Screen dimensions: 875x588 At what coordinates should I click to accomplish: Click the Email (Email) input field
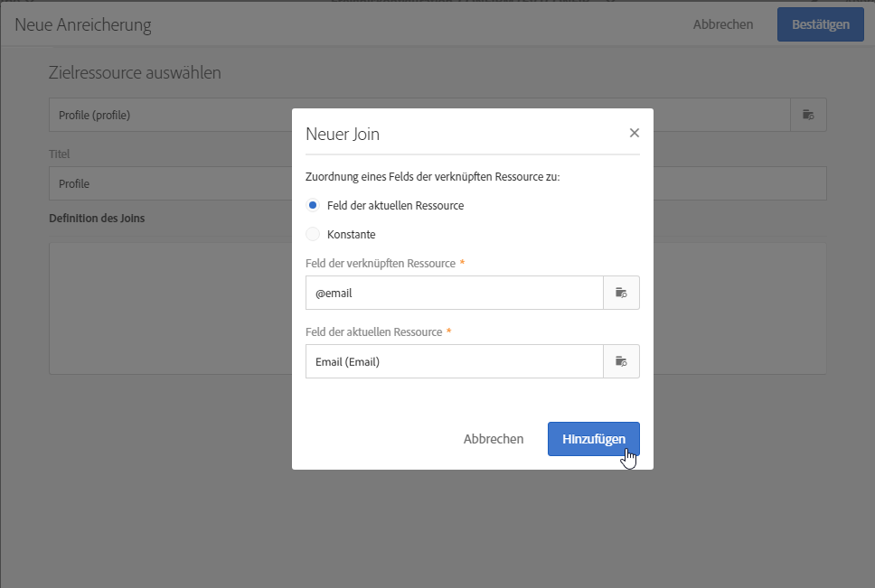tap(454, 361)
